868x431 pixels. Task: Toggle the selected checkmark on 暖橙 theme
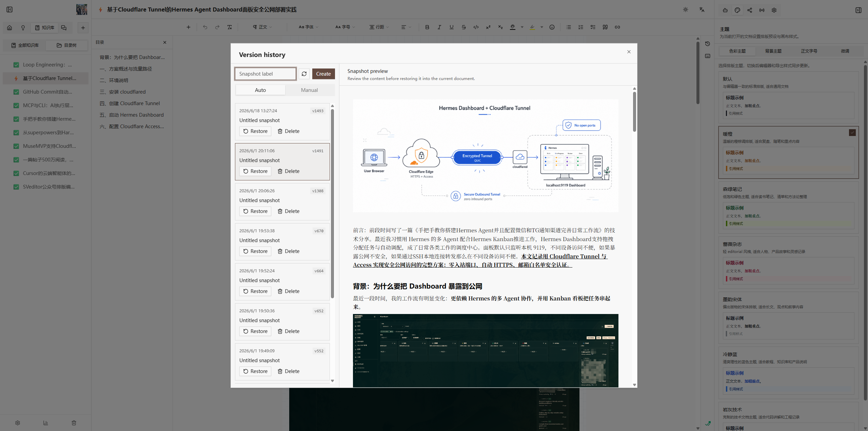coord(852,133)
